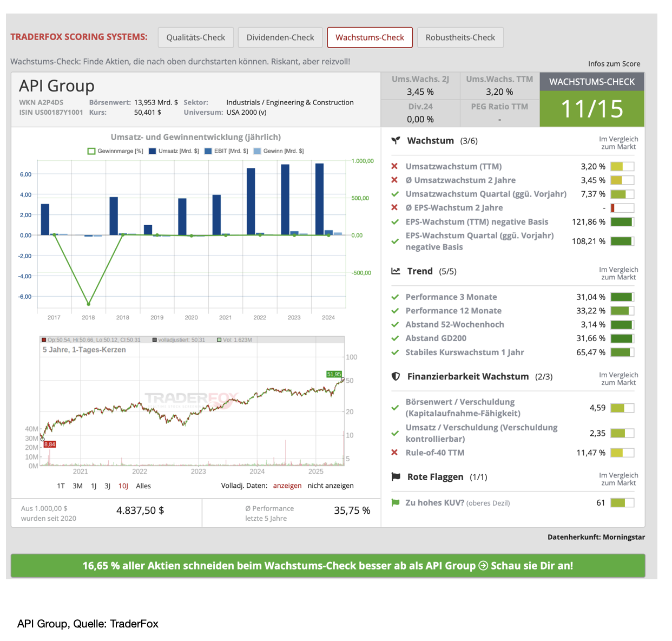
Task: Click the red 8,84 low price label
Action: click(x=50, y=444)
